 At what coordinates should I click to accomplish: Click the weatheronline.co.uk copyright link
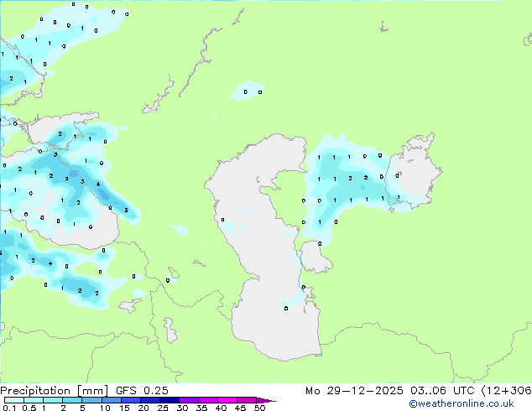coord(462,403)
